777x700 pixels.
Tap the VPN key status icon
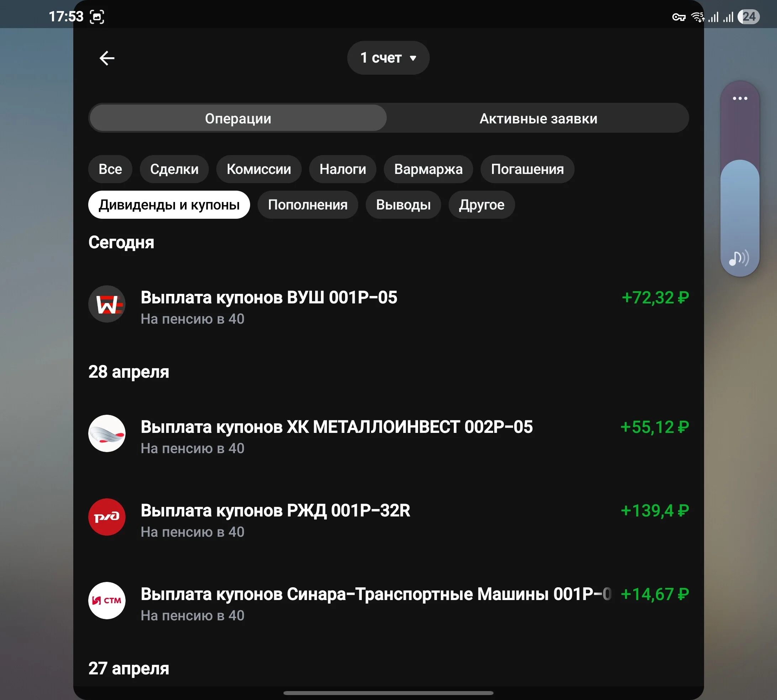tap(678, 17)
